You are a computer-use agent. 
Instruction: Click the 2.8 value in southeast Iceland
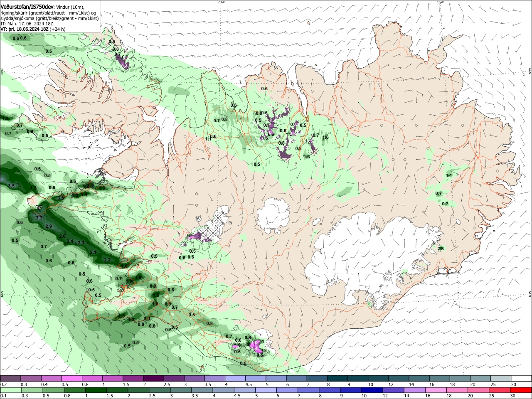441,249
